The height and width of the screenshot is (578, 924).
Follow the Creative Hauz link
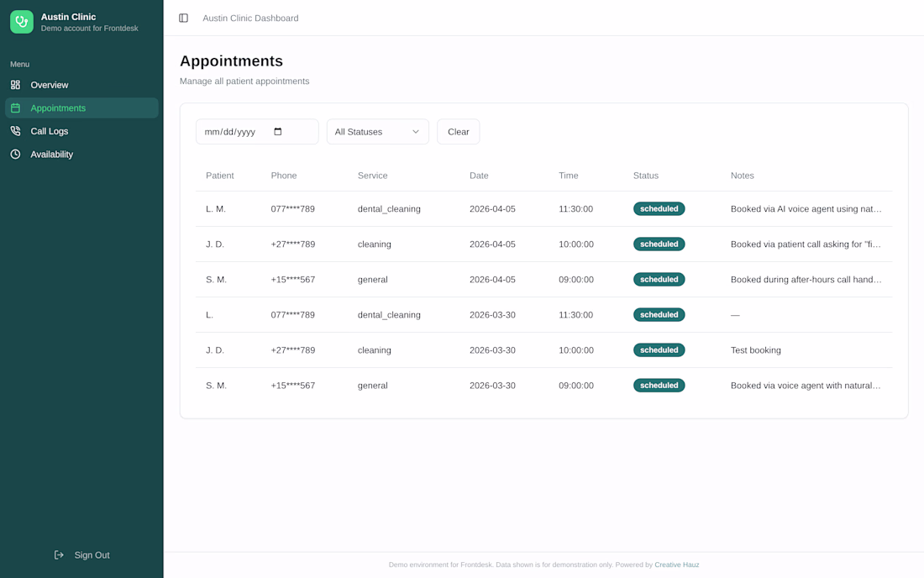[676, 565]
